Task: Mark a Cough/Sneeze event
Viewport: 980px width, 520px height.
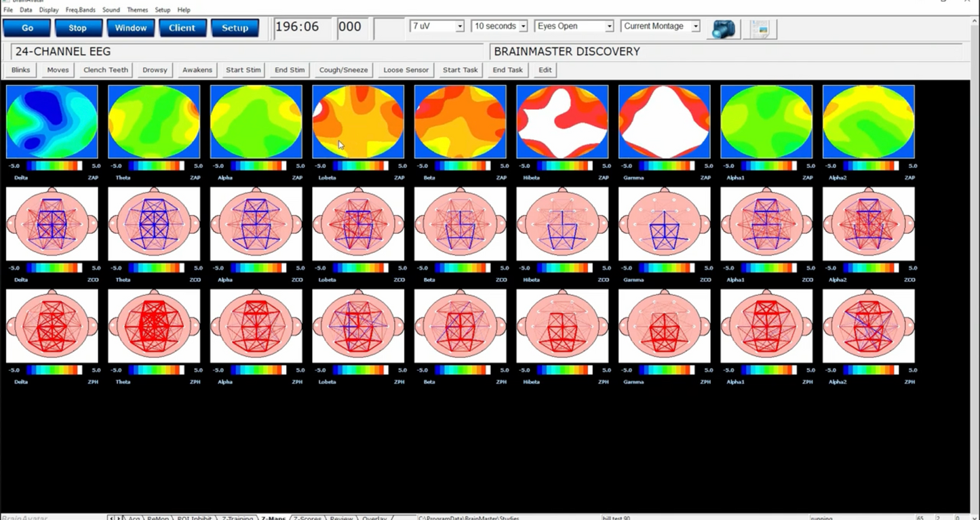Action: tap(343, 70)
